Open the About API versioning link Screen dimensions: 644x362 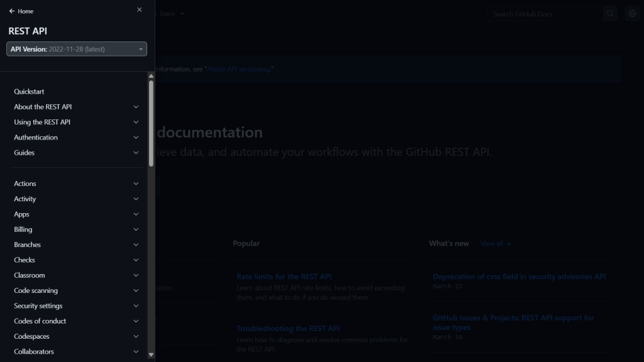click(238, 69)
